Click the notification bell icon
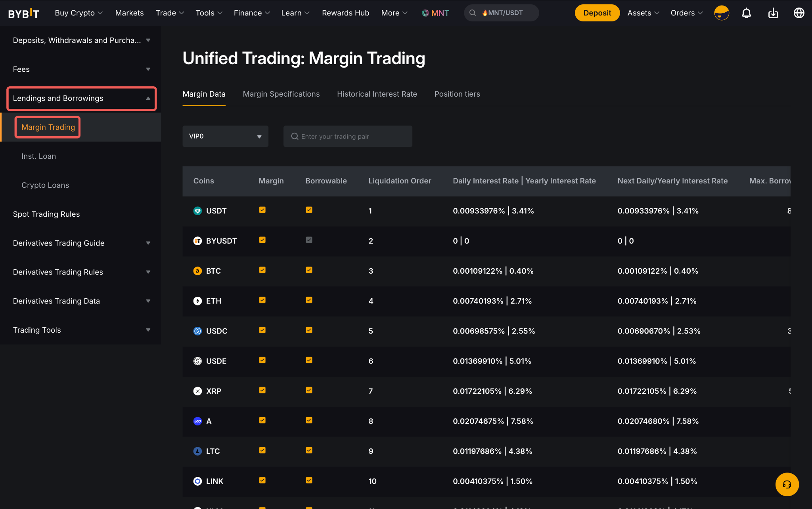812x509 pixels. [746, 13]
